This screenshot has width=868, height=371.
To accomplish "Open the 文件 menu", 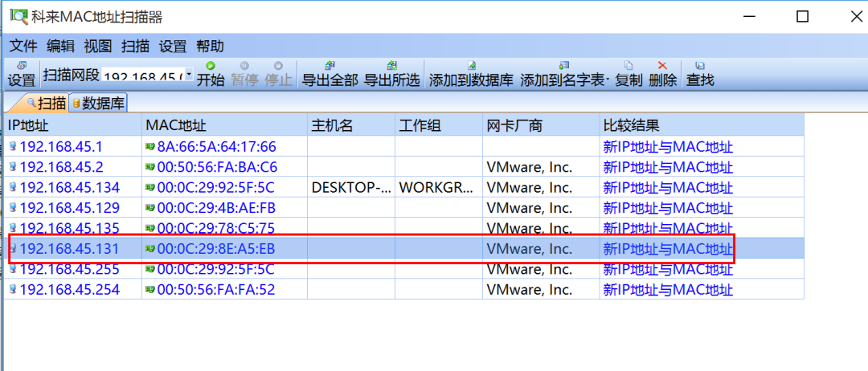I will (x=24, y=47).
